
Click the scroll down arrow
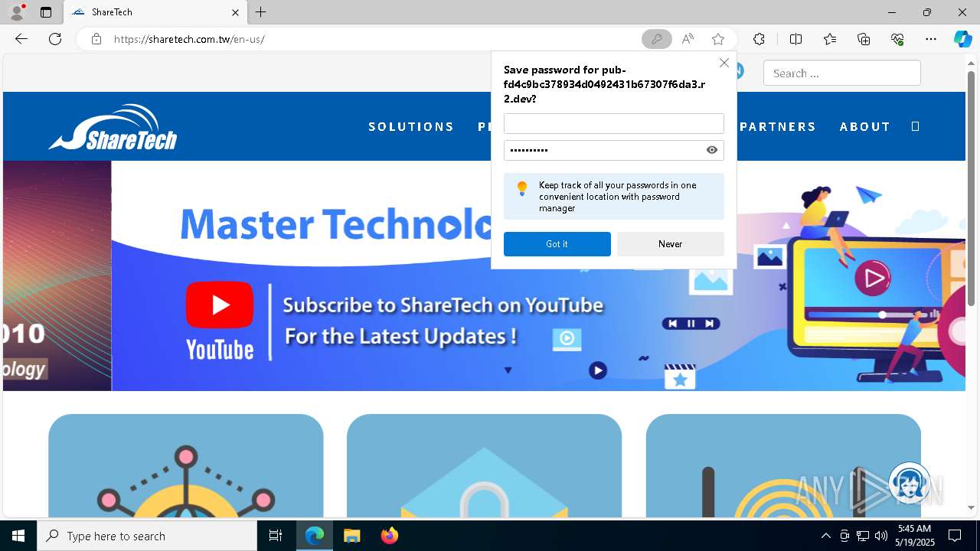972,507
